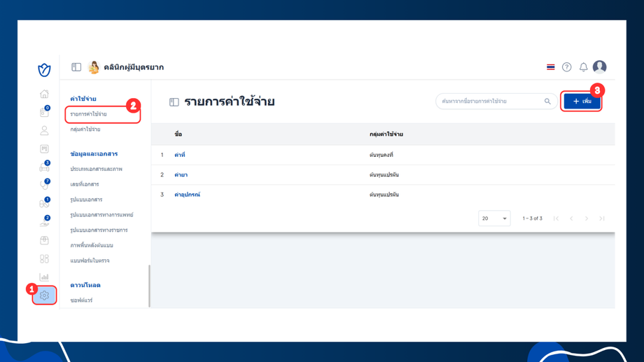Select ซอฟต์แวร์ menu item

pos(81,300)
